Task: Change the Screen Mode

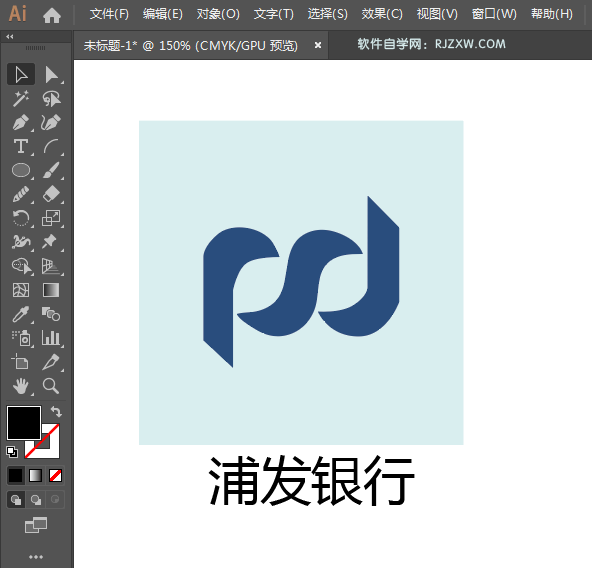Action: tap(36, 525)
